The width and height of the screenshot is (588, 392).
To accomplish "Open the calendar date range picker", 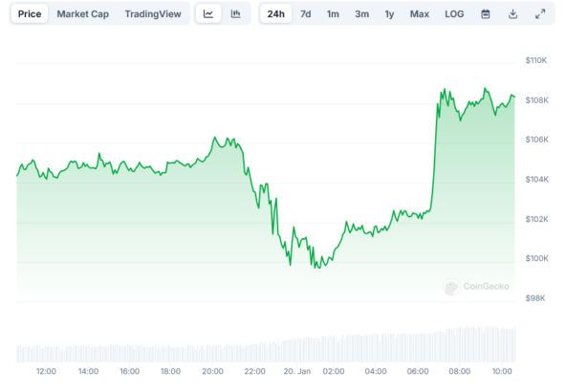I will (485, 14).
